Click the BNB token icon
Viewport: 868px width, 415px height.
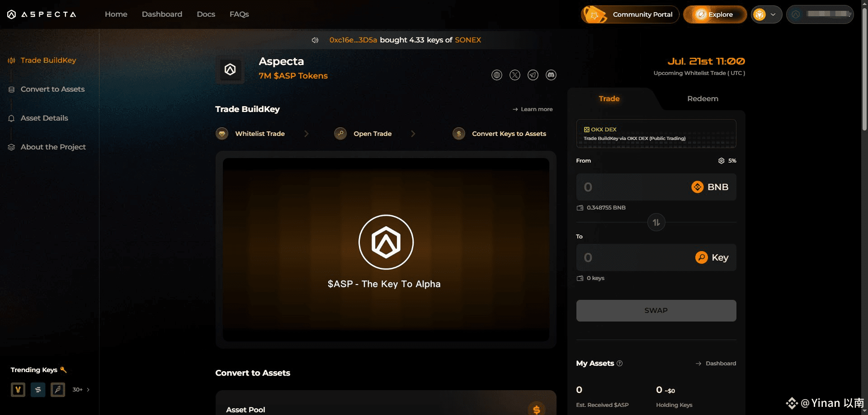(x=698, y=187)
